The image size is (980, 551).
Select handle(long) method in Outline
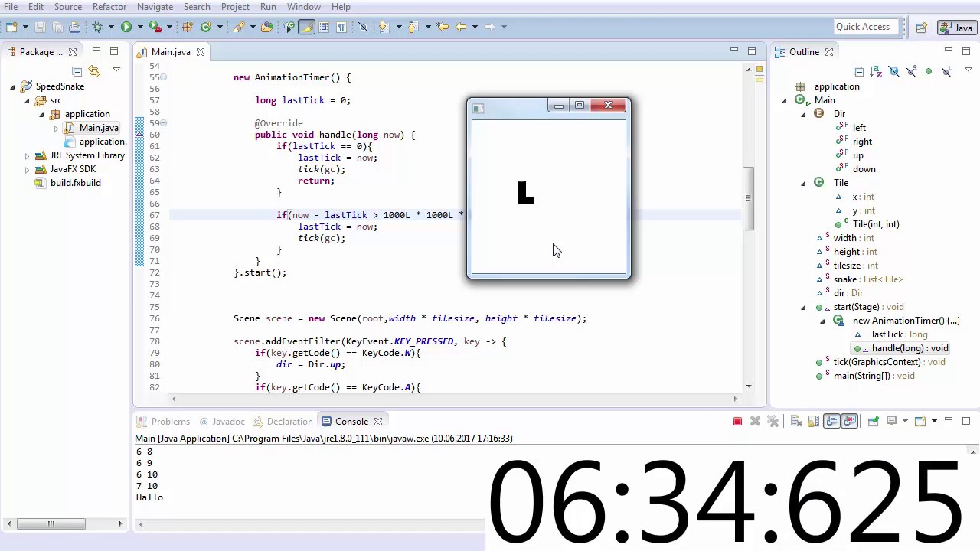pos(910,348)
